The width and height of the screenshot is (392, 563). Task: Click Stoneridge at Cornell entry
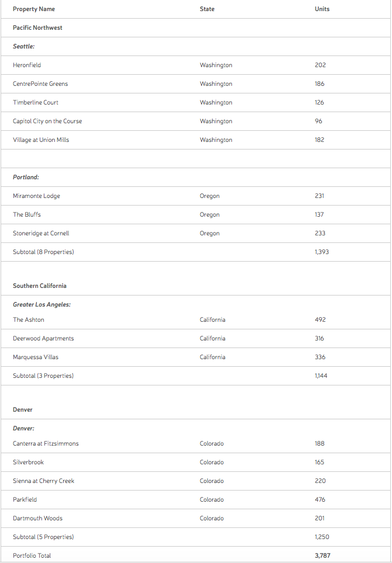(x=41, y=234)
